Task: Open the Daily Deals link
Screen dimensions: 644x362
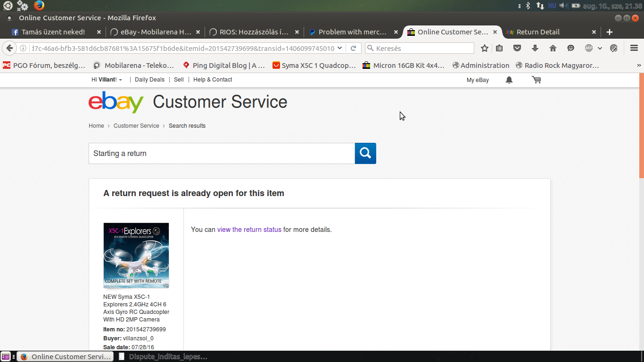Action: point(149,80)
